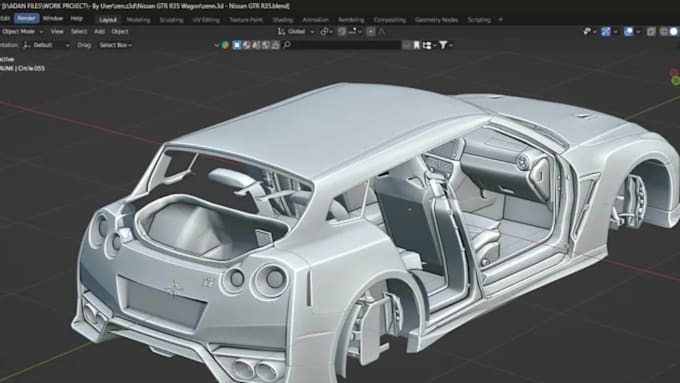Switch to the Texture Paint workspace tab
This screenshot has width=680, height=383.
point(246,20)
